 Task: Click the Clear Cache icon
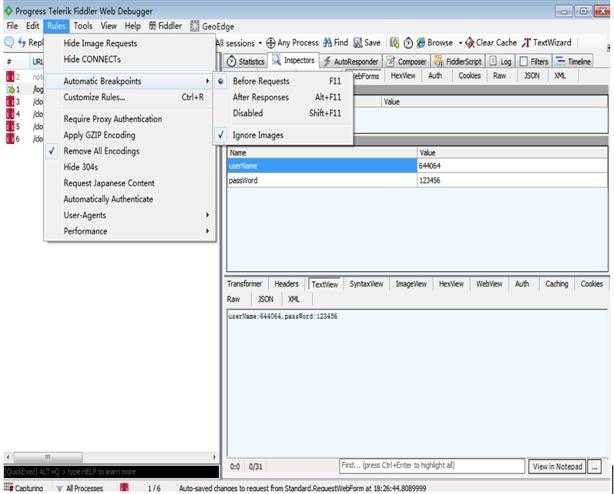coord(470,43)
